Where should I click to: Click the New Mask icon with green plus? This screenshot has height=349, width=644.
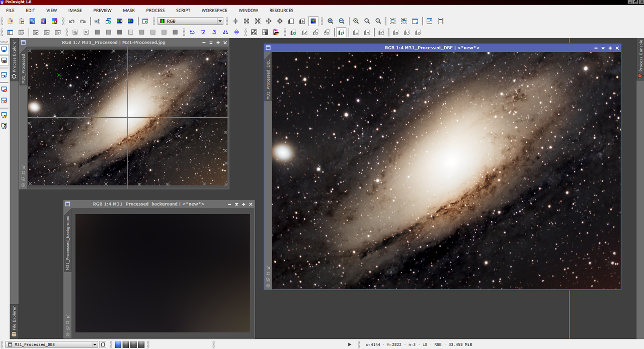coord(293,32)
